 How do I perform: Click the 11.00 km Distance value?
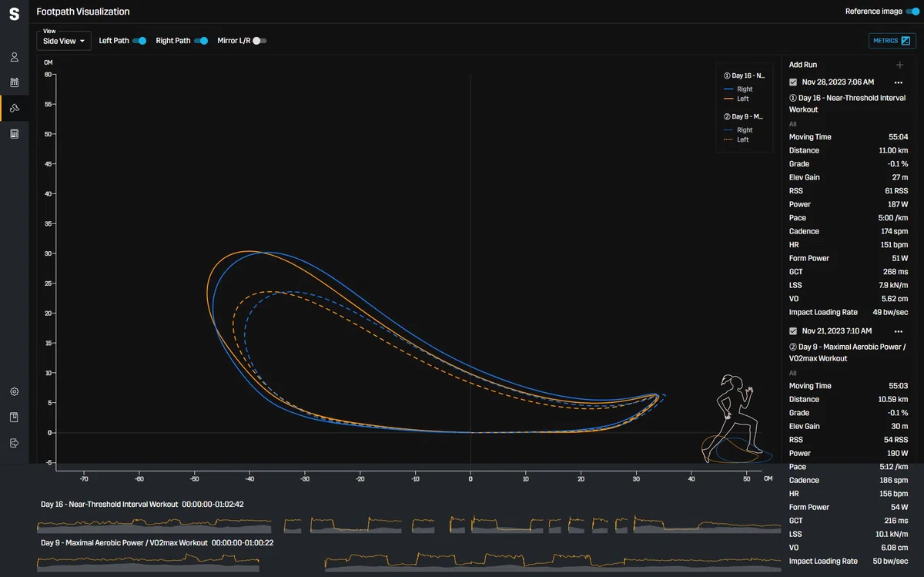click(x=893, y=150)
